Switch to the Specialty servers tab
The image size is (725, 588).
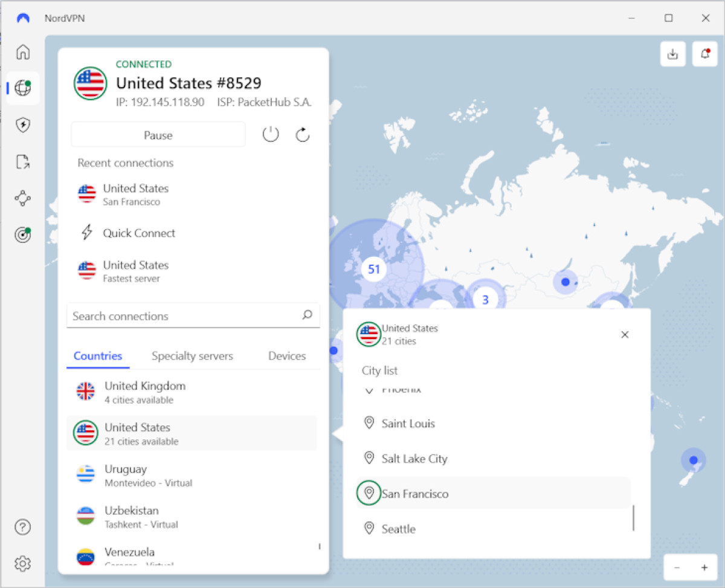pos(192,356)
